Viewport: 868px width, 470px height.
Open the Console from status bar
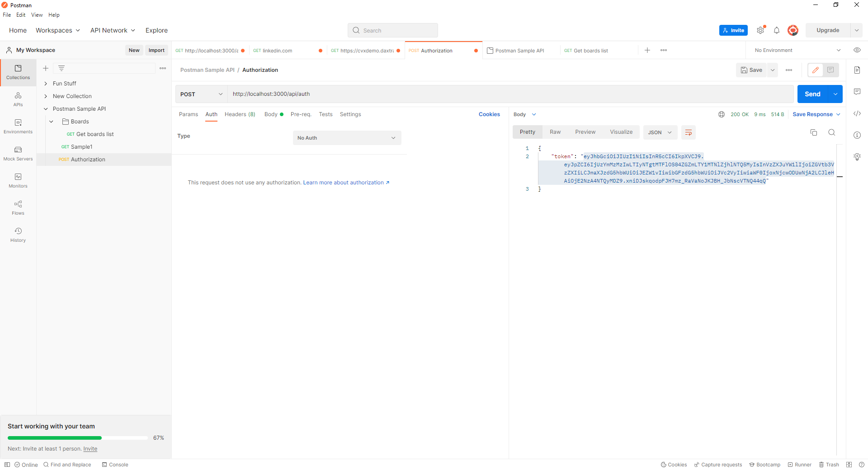pos(115,465)
